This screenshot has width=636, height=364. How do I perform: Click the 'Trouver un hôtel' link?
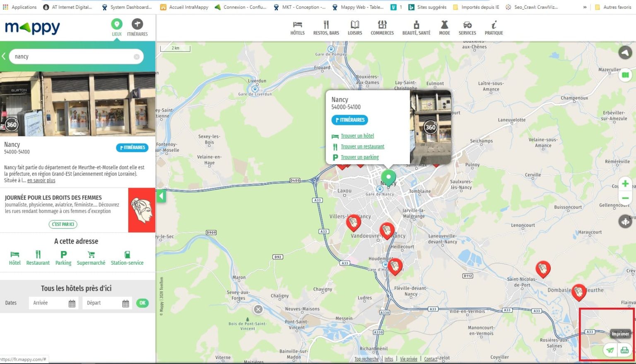(357, 136)
